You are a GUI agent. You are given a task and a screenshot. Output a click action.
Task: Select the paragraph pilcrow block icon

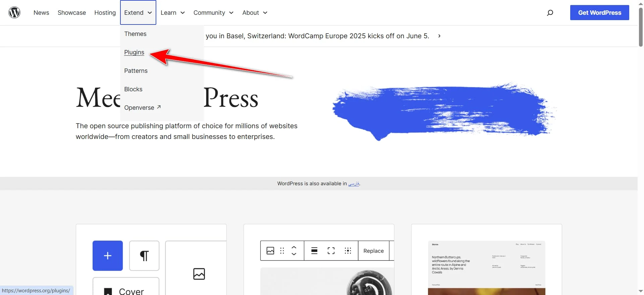coord(144,256)
